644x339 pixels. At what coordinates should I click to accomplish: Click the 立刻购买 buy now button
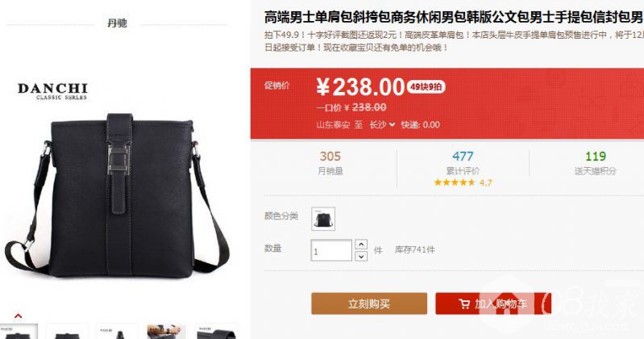(x=369, y=303)
